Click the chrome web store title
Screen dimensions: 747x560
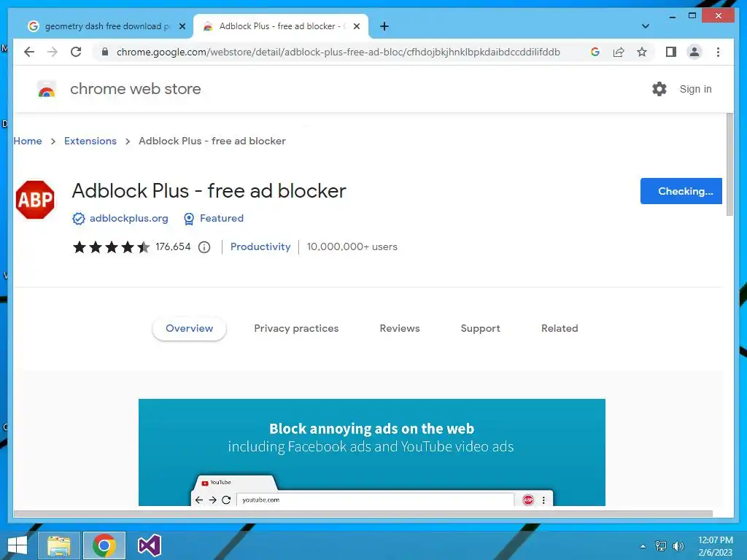(x=136, y=89)
